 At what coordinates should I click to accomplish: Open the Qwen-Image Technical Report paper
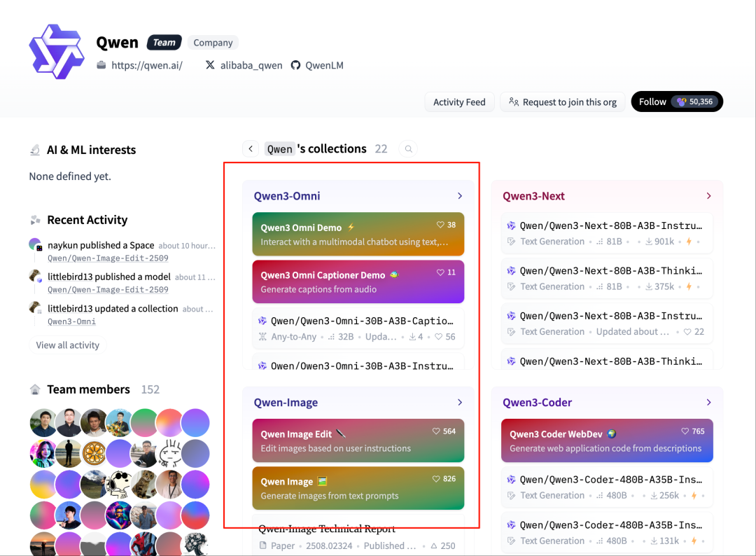click(x=327, y=529)
